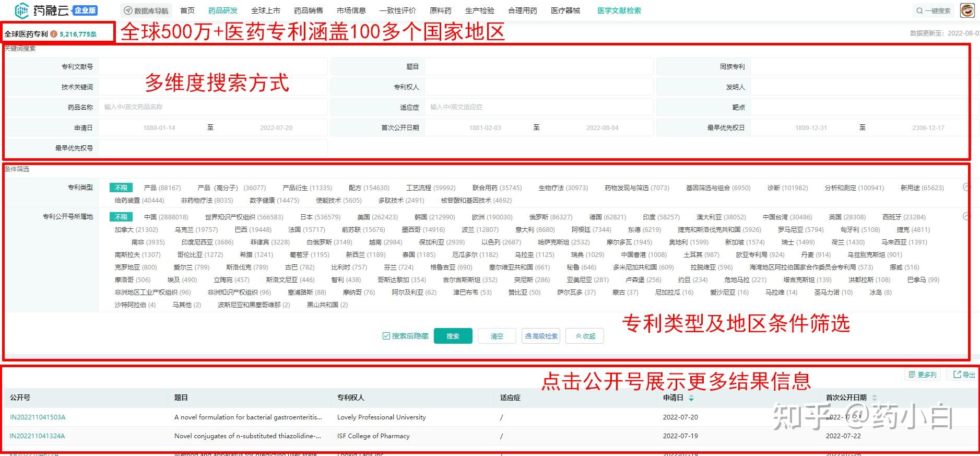Image resolution: width=980 pixels, height=456 pixels.
Task: Filter by 产品 (88167) patent type
Action: [x=162, y=188]
